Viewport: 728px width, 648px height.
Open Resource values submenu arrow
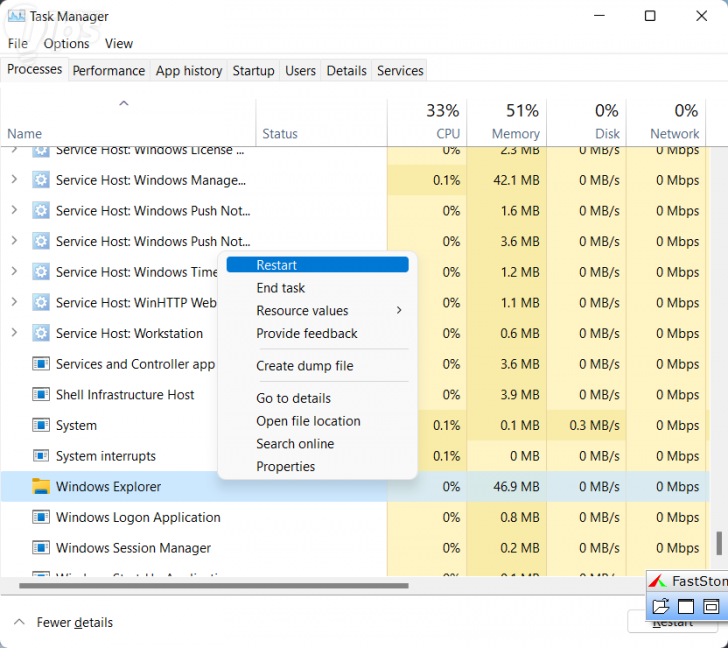pos(399,311)
